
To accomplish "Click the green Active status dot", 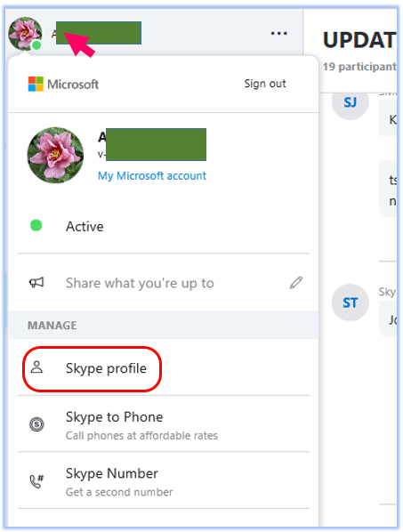I will coord(36,226).
